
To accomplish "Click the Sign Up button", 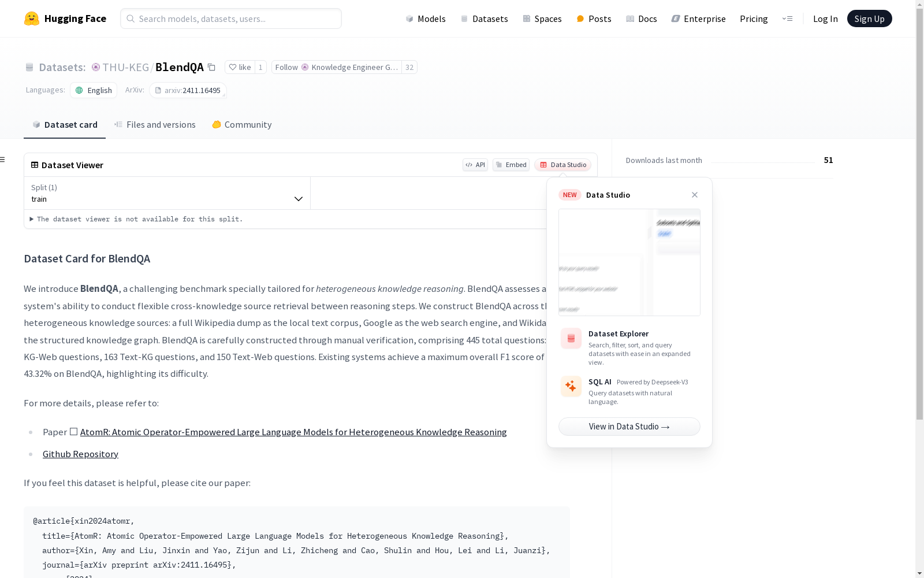I will 869,18.
